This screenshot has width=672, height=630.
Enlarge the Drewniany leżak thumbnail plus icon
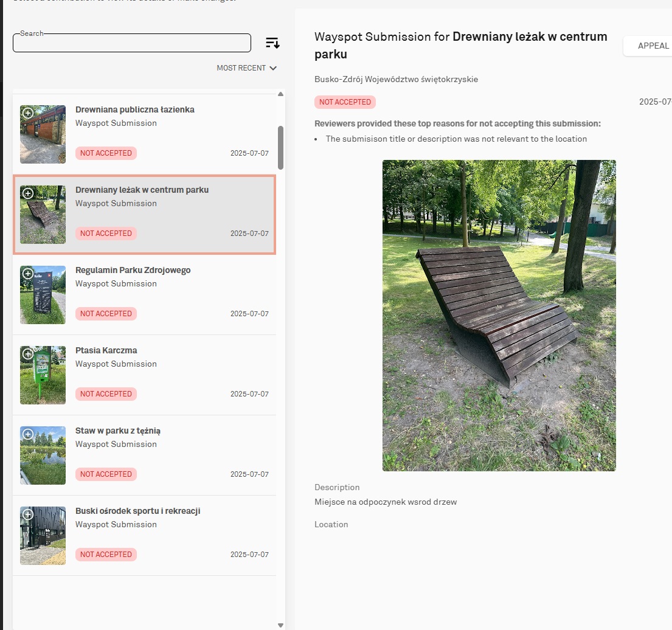click(28, 193)
